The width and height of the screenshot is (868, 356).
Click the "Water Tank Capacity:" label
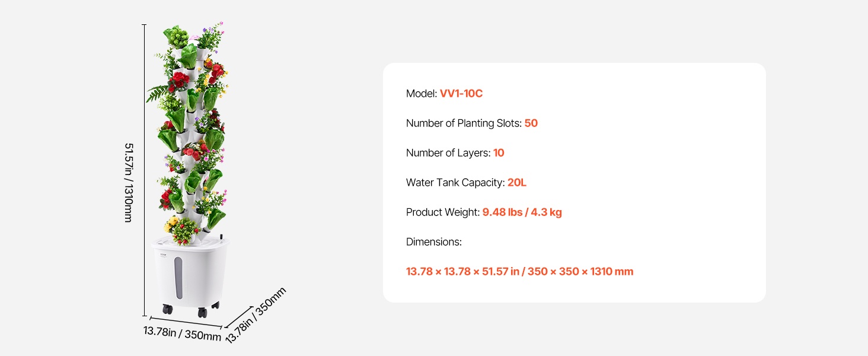[455, 183]
